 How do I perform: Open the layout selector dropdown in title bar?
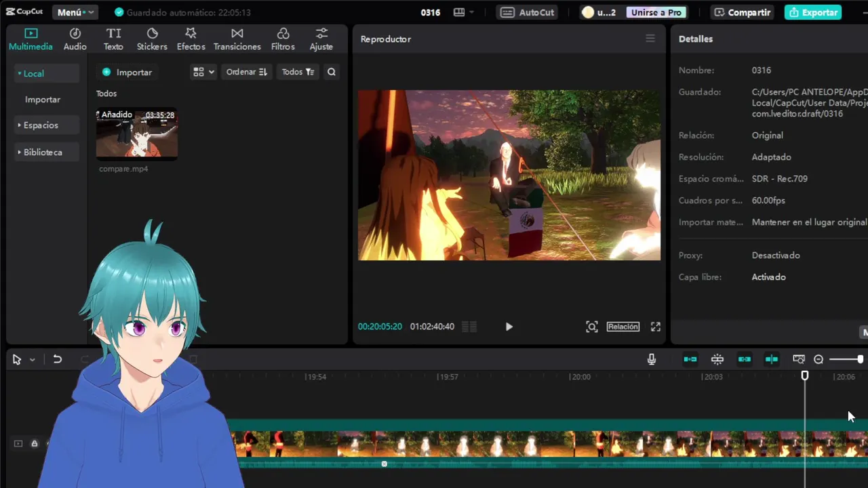pyautogui.click(x=464, y=12)
